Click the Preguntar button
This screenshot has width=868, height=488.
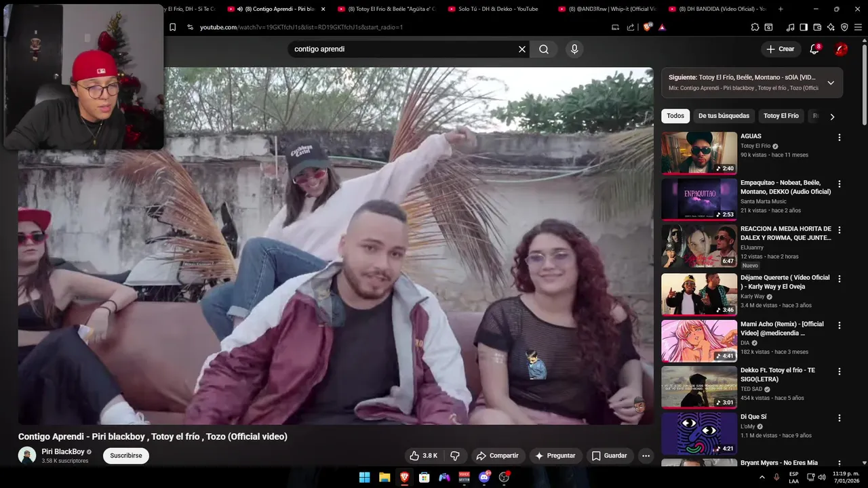coord(555,455)
